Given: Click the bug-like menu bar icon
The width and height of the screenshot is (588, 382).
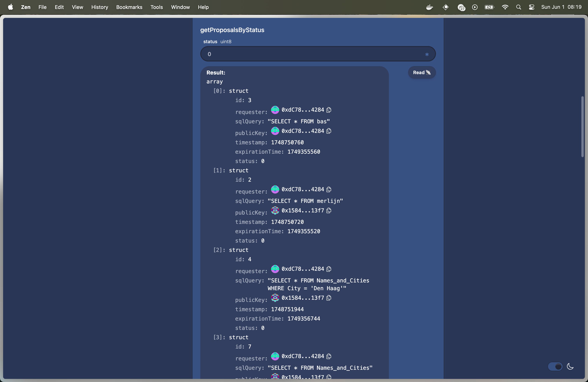Looking at the screenshot, I should click(445, 7).
